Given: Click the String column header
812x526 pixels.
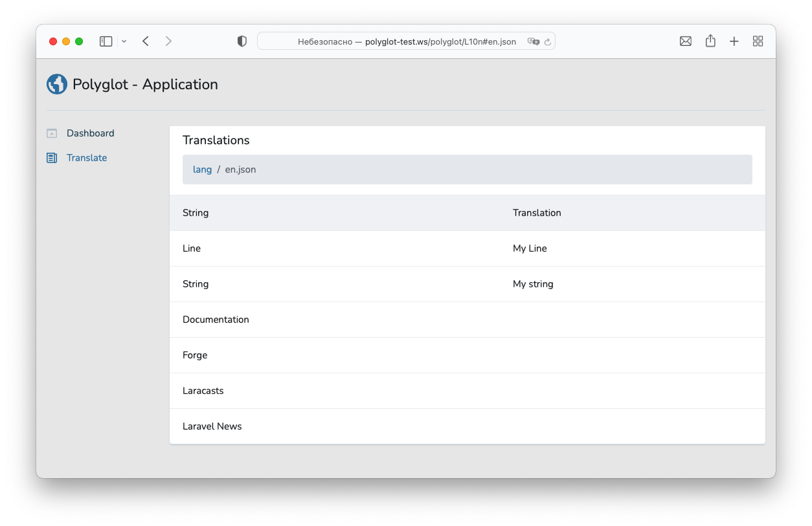Looking at the screenshot, I should [x=196, y=213].
